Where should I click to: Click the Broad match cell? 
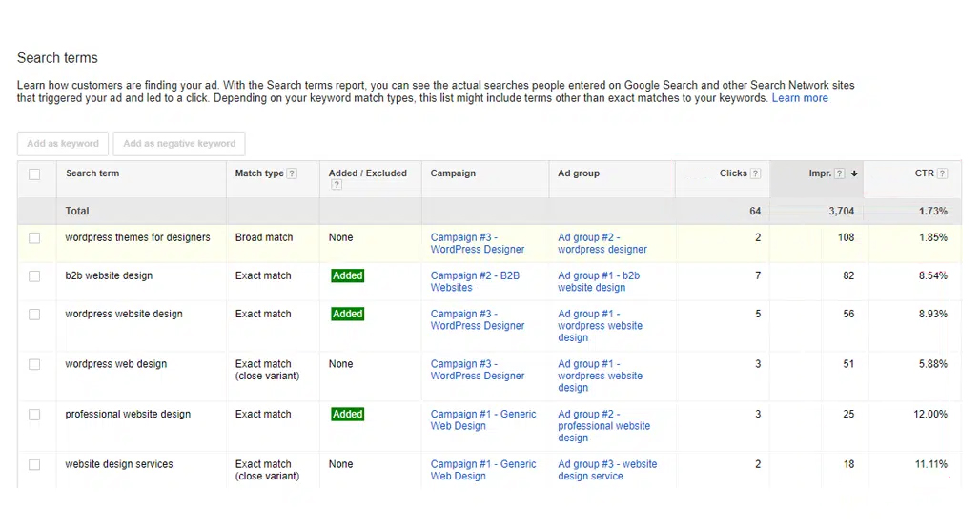[264, 237]
